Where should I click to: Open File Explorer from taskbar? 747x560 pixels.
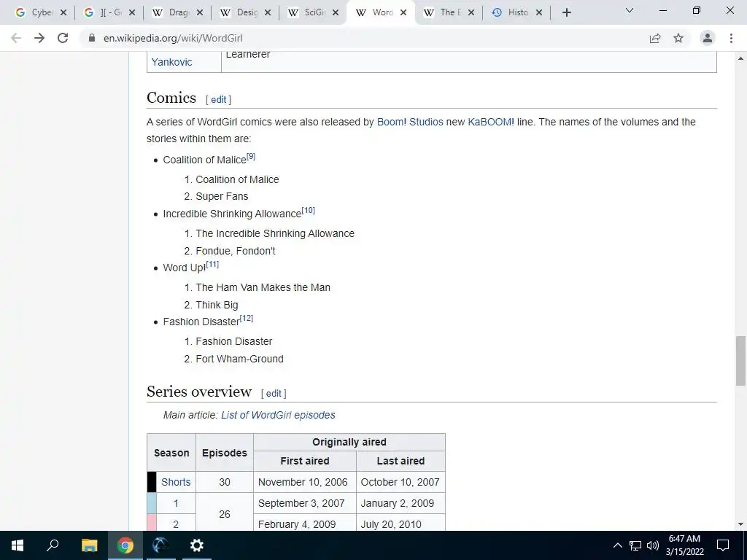[x=89, y=545]
